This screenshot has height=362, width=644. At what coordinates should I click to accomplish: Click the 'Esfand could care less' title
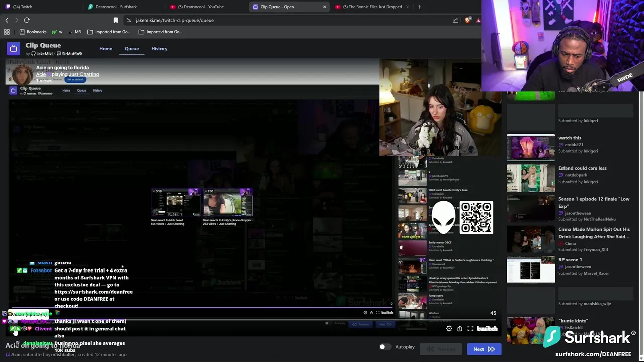(x=583, y=168)
